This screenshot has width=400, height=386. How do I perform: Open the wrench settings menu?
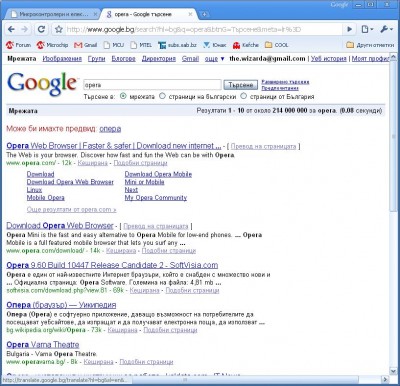click(x=386, y=29)
